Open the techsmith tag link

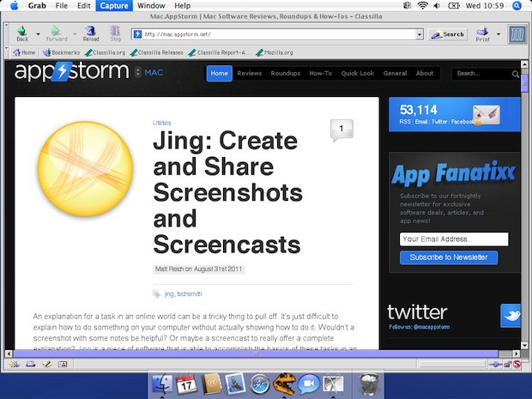pyautogui.click(x=190, y=293)
